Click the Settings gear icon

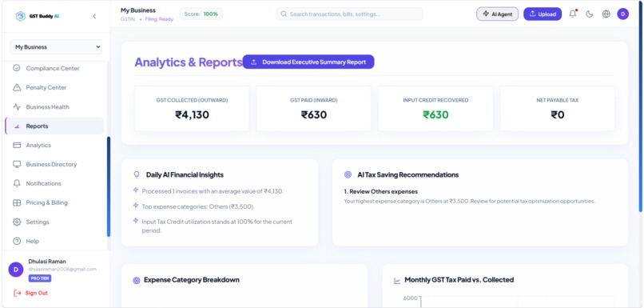click(x=17, y=222)
